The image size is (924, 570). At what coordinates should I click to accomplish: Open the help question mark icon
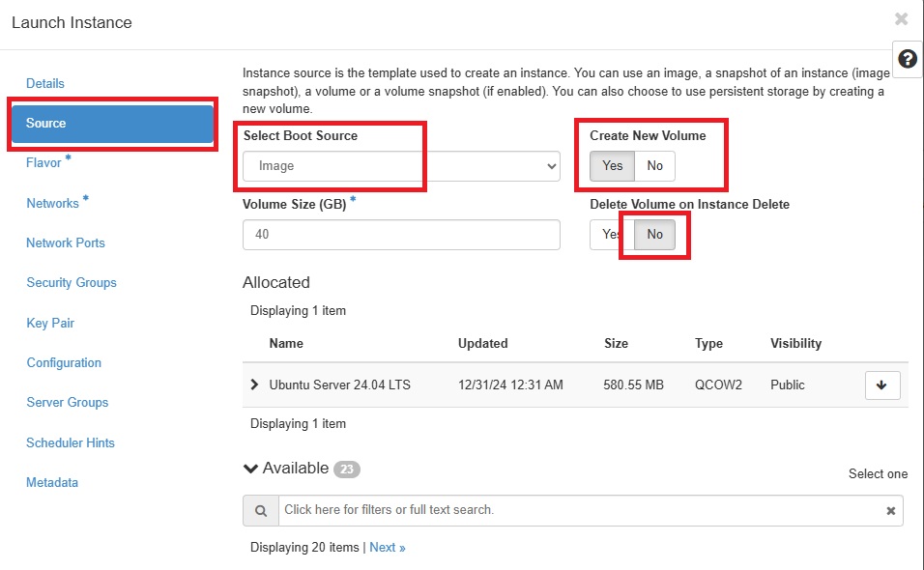908,59
